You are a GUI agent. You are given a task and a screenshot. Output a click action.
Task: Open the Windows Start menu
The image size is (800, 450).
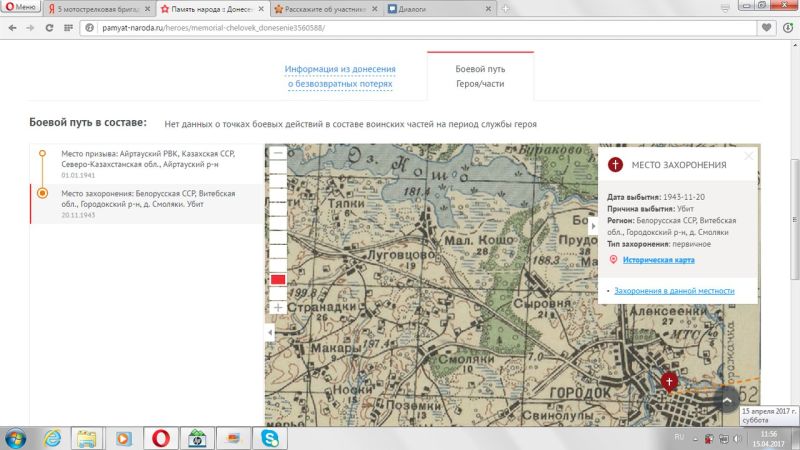15,438
